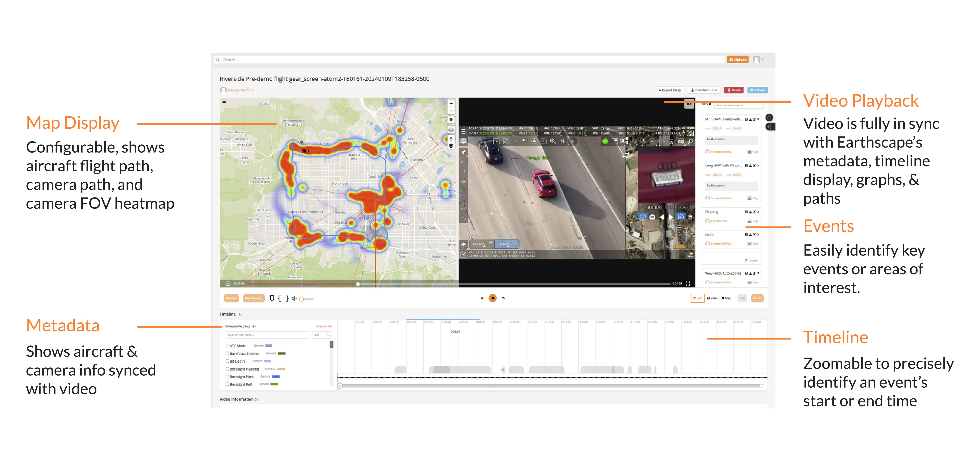
Task: Click the mute speaker icon by volume slider
Action: (294, 299)
